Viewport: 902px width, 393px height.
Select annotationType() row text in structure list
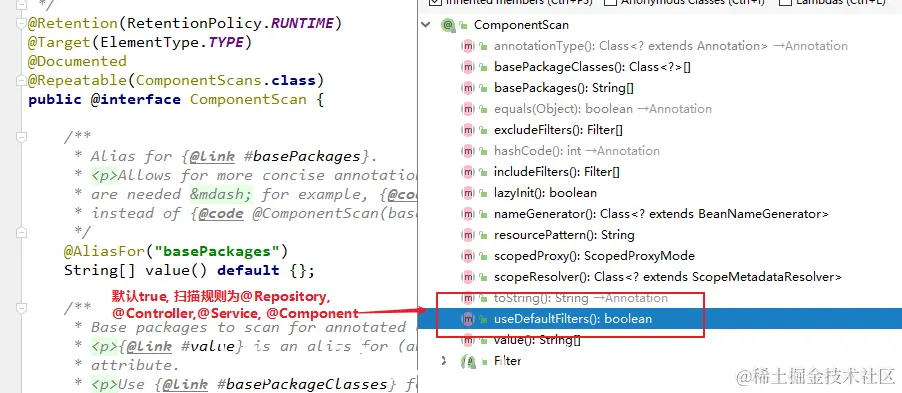click(x=671, y=46)
